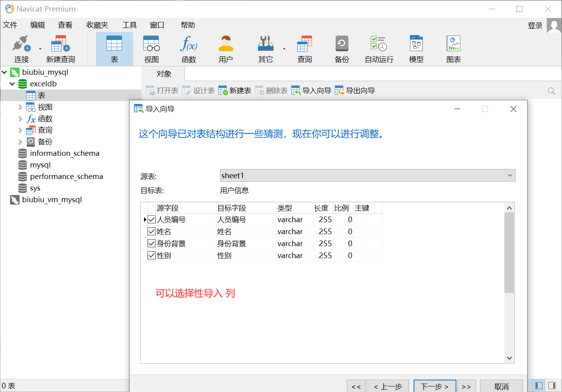Open the 文件 menu

(x=10, y=25)
